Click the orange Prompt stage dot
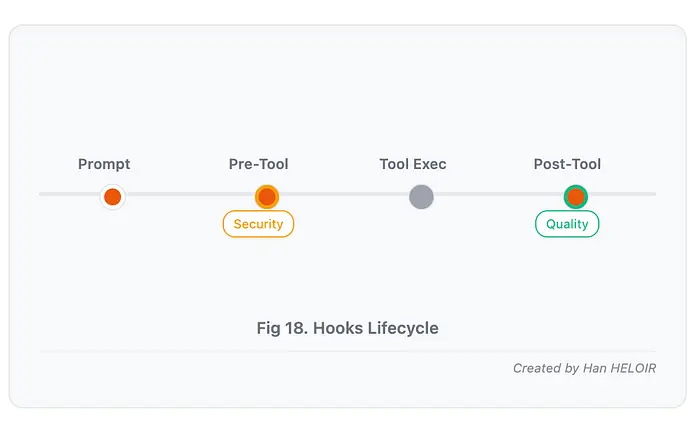The width and height of the screenshot is (700, 429). tap(113, 197)
